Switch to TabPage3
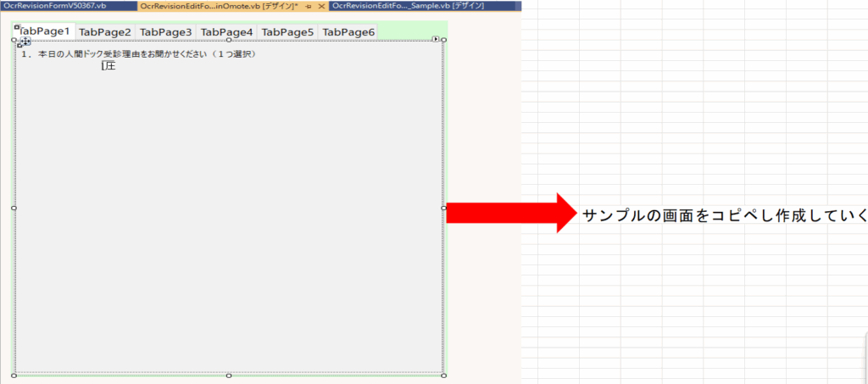The height and width of the screenshot is (384, 868). [x=165, y=32]
